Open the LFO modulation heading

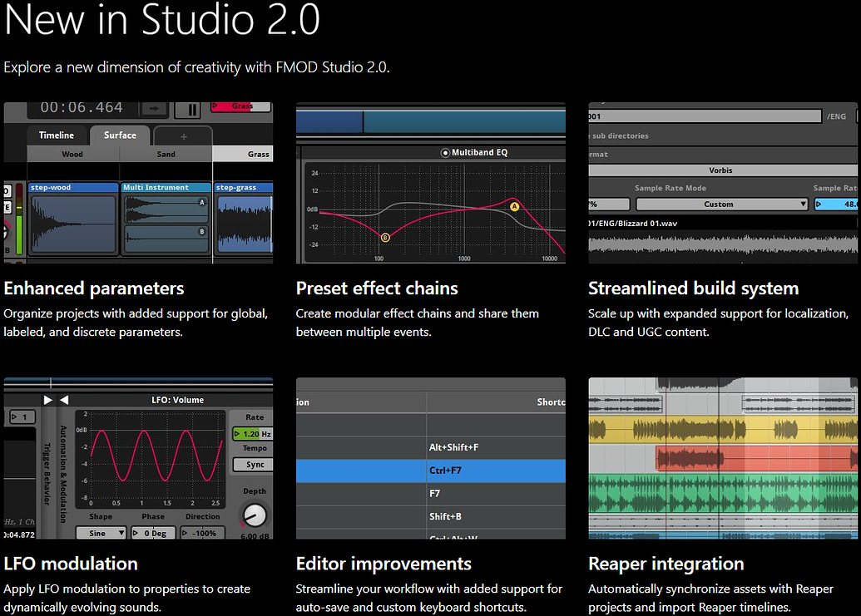pyautogui.click(x=71, y=564)
